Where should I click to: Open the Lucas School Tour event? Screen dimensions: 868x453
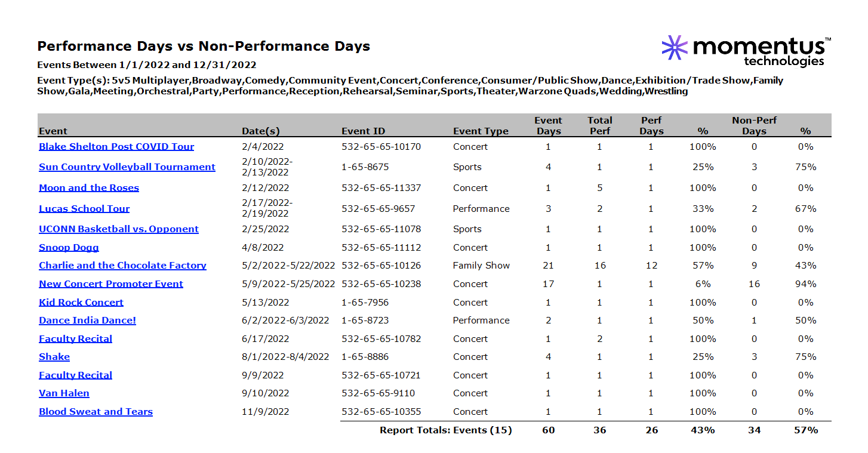(84, 208)
